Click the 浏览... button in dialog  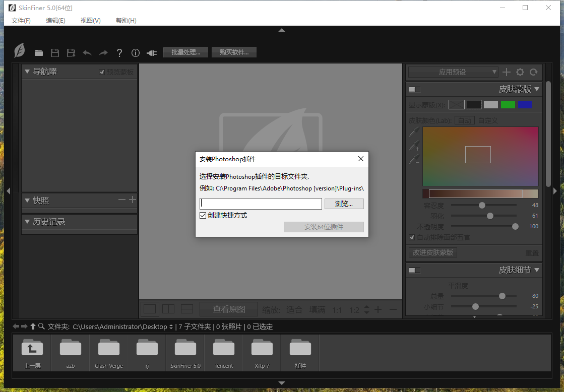click(344, 204)
